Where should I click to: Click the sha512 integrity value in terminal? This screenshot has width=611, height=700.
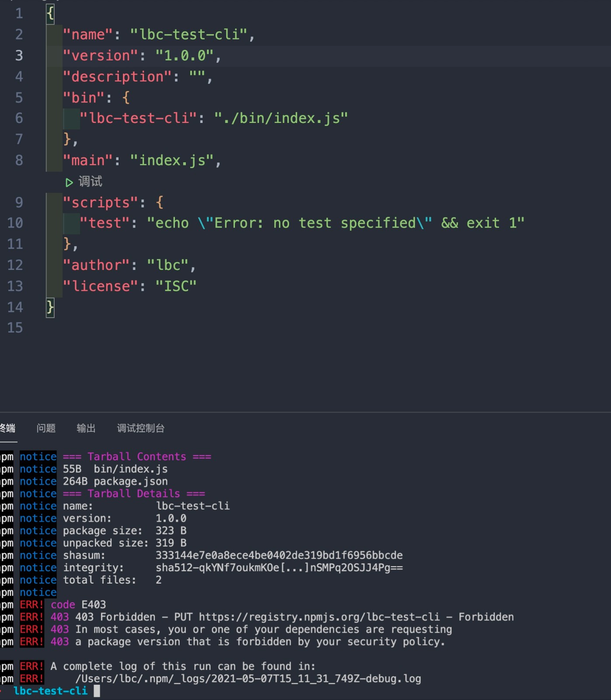click(279, 567)
